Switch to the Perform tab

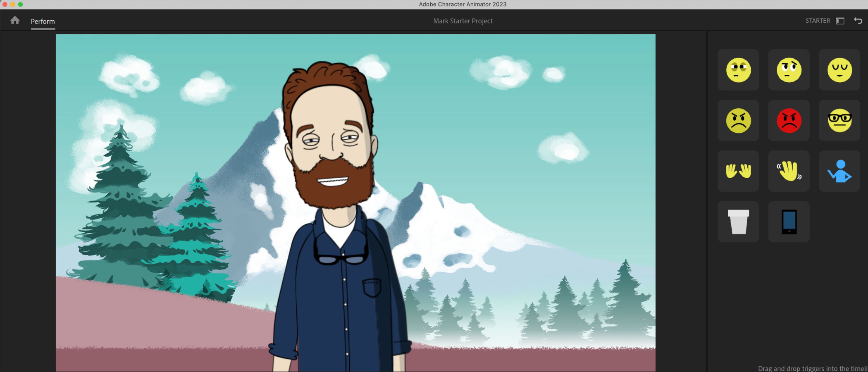click(43, 21)
